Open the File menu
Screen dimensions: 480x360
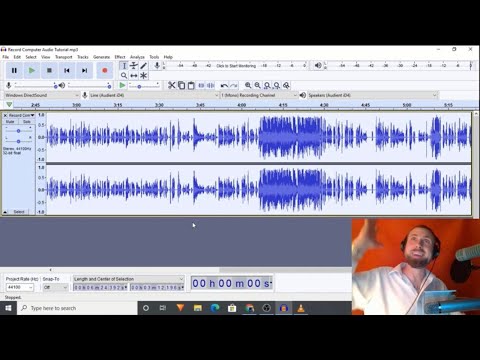click(6, 57)
